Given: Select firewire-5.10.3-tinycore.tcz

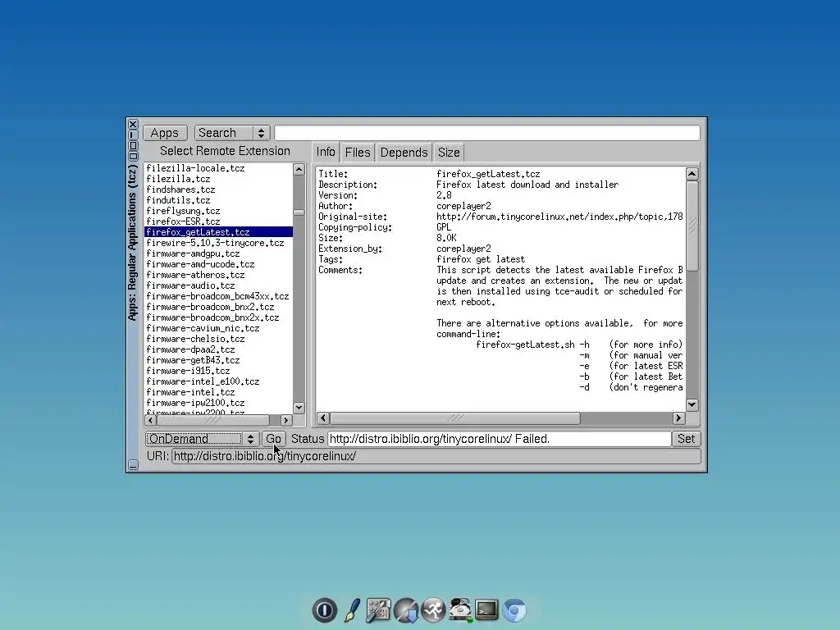Looking at the screenshot, I should (x=218, y=243).
